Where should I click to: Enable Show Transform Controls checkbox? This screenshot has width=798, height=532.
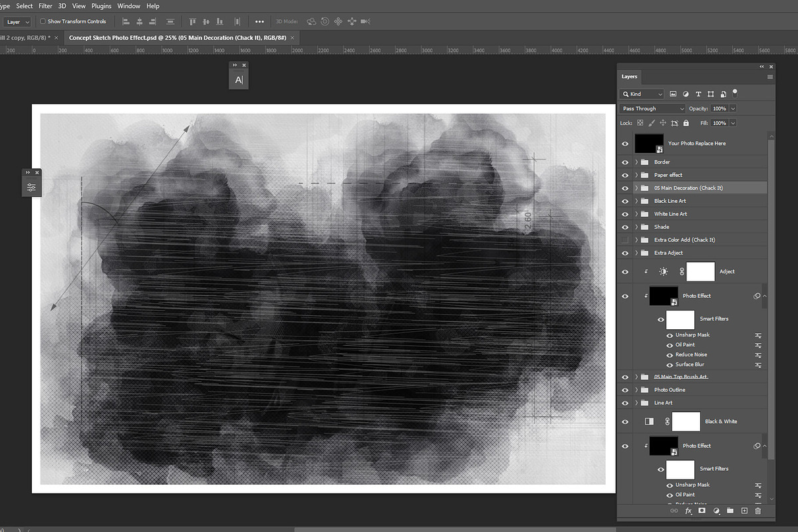(x=43, y=21)
